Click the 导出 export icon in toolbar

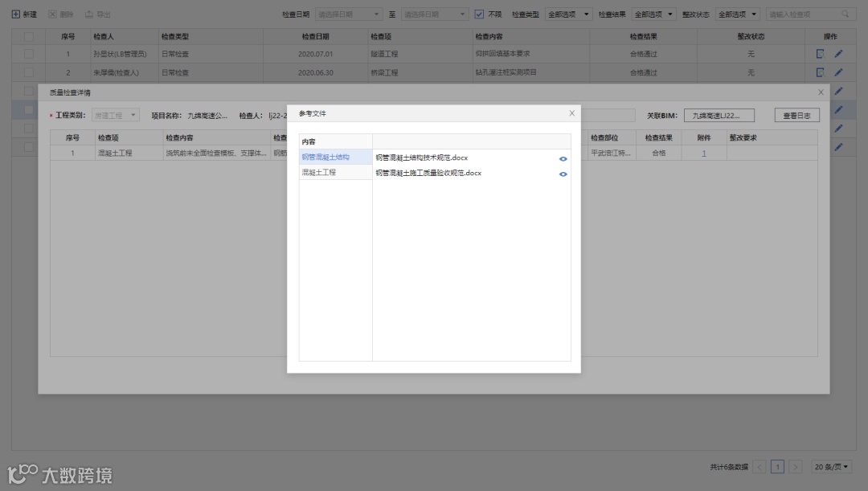tap(89, 14)
